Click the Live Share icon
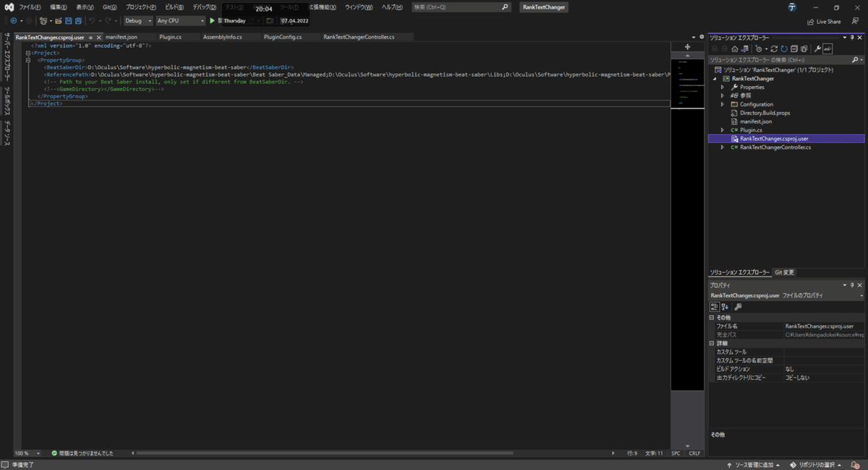 811,21
